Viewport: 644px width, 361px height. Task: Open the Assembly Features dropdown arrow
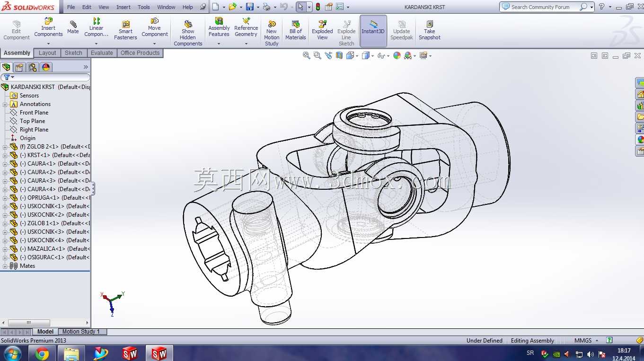pos(219,44)
